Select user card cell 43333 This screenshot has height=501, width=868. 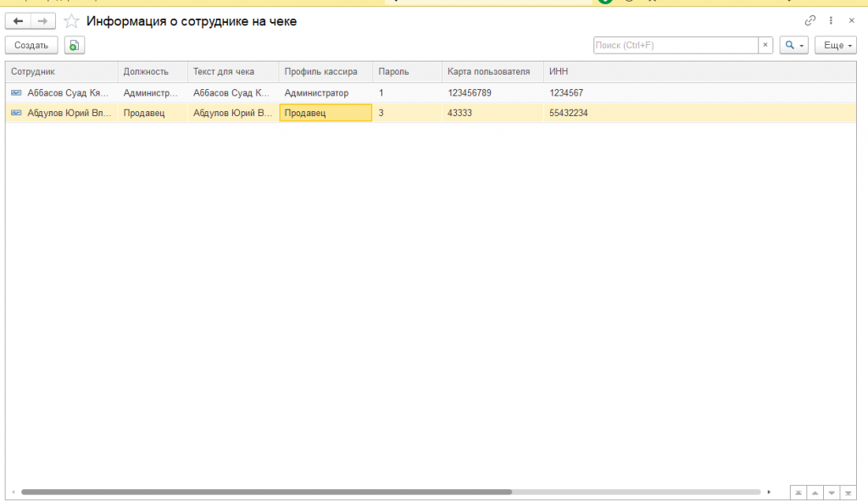[x=492, y=113]
